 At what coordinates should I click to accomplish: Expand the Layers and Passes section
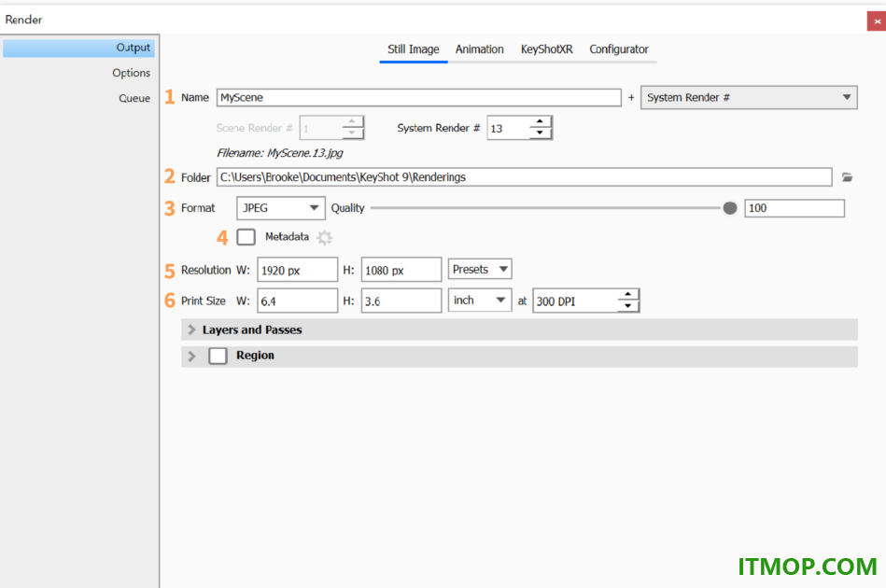191,329
